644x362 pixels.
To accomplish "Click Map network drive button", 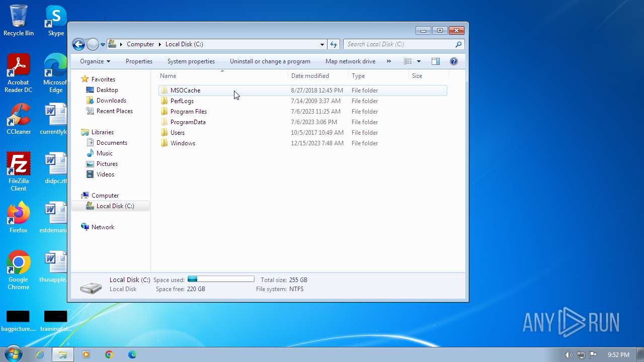I will pyautogui.click(x=350, y=61).
